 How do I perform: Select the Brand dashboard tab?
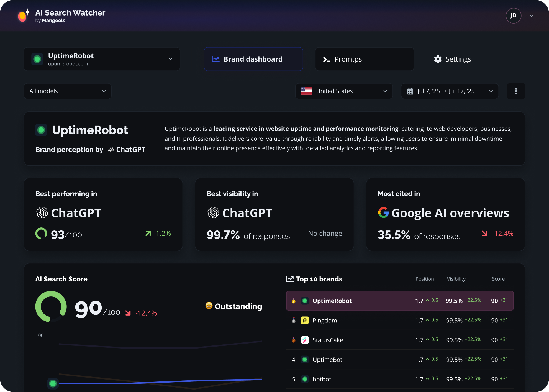click(x=253, y=59)
